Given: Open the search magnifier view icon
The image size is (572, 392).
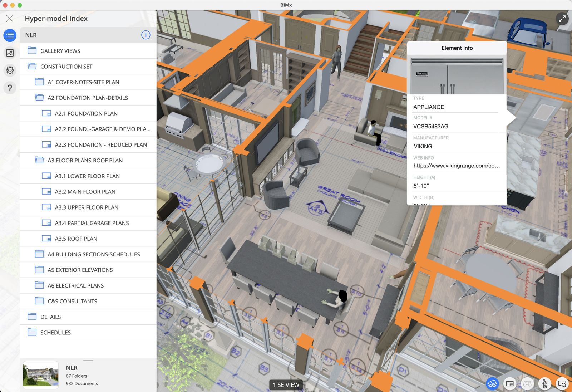Looking at the screenshot, I should tap(562, 384).
